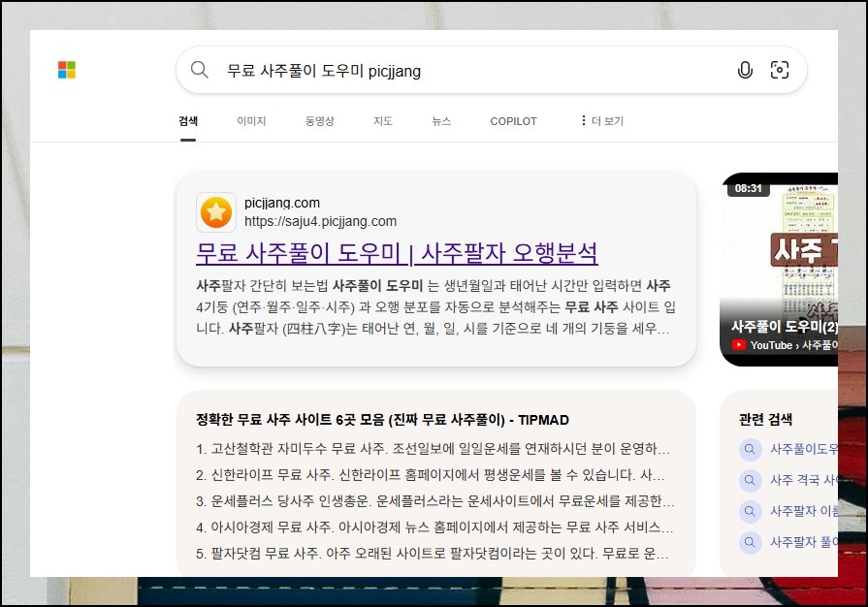
Task: Click list item 4. 아시아경제 무료 사주
Action: 434,527
